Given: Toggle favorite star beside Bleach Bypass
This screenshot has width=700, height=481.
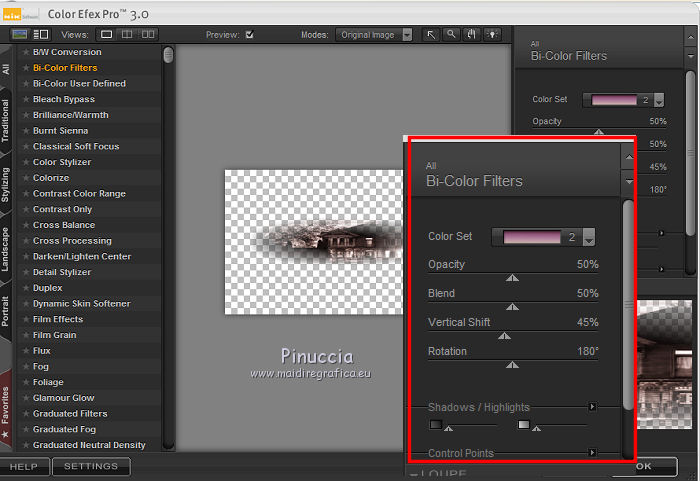Looking at the screenshot, I should tap(26, 99).
